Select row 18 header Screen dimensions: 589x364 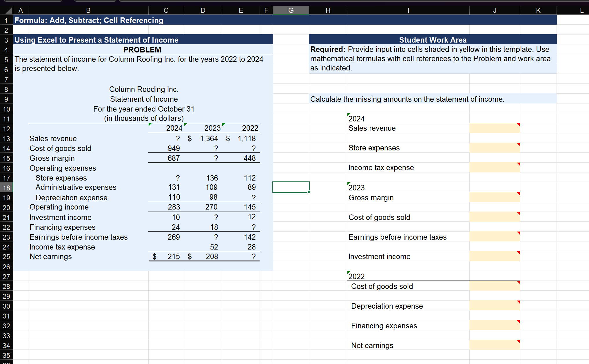(6, 187)
